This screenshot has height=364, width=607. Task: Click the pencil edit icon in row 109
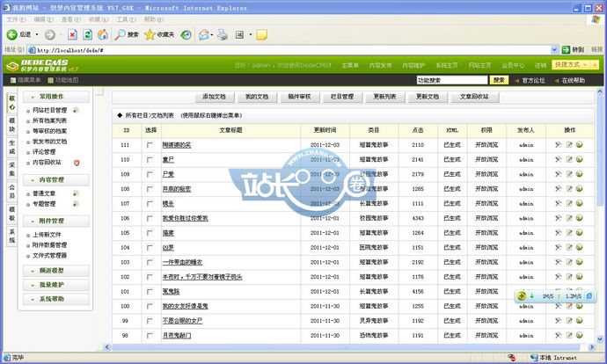click(x=569, y=174)
